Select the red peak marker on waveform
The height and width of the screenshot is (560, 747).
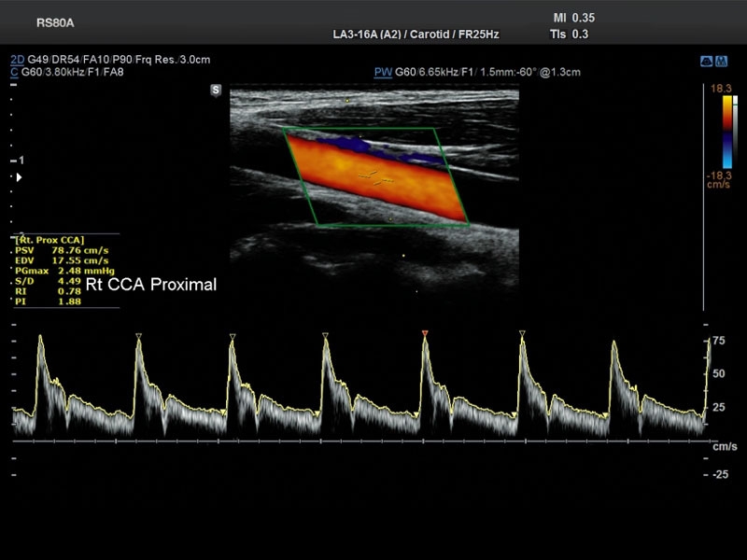(x=425, y=333)
